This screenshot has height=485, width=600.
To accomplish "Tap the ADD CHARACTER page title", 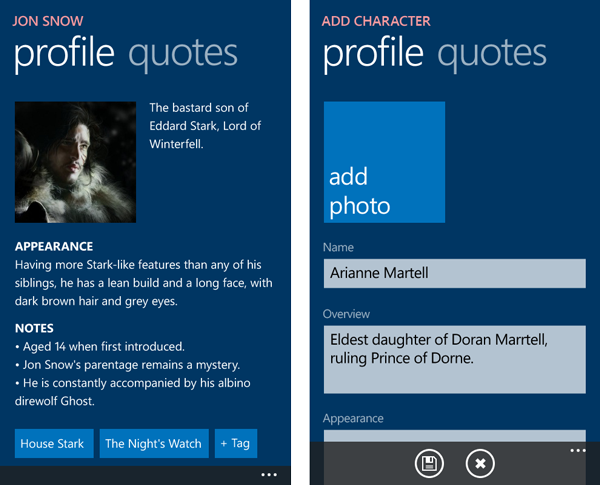I will [x=376, y=21].
